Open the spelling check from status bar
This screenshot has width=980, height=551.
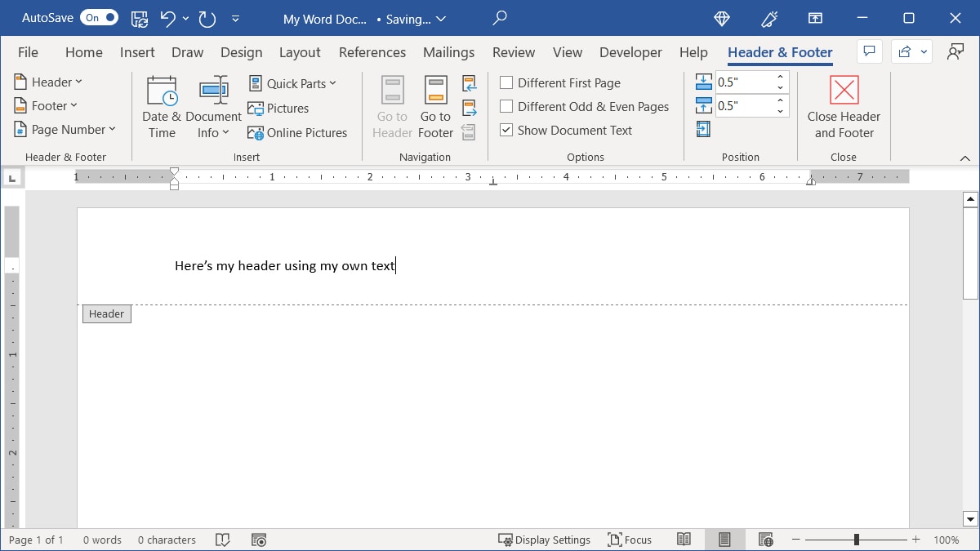click(222, 540)
